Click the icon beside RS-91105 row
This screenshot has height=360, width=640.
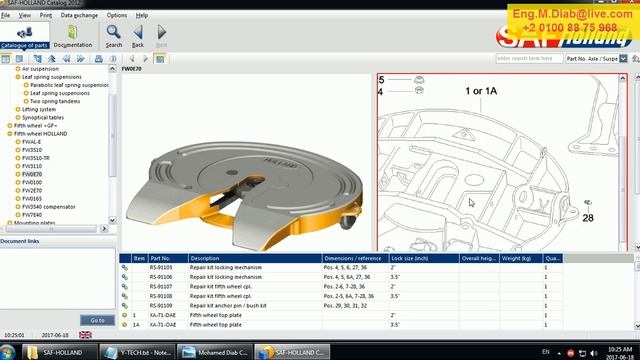124,268
